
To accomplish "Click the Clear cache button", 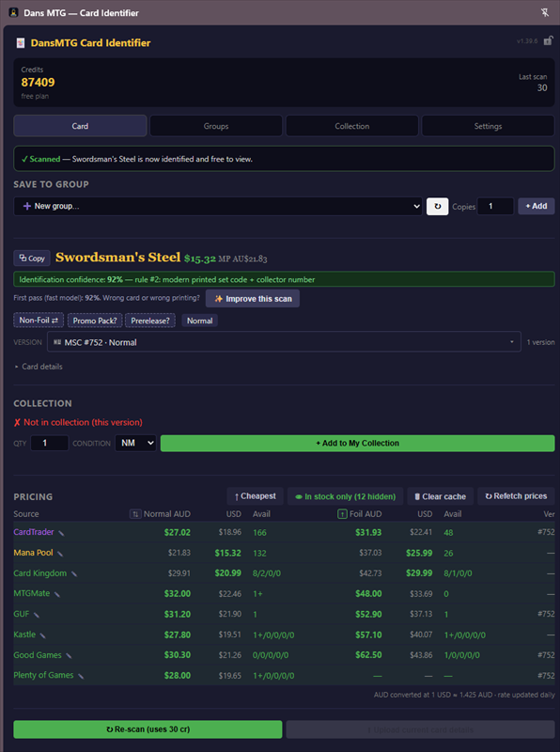I will [x=440, y=496].
